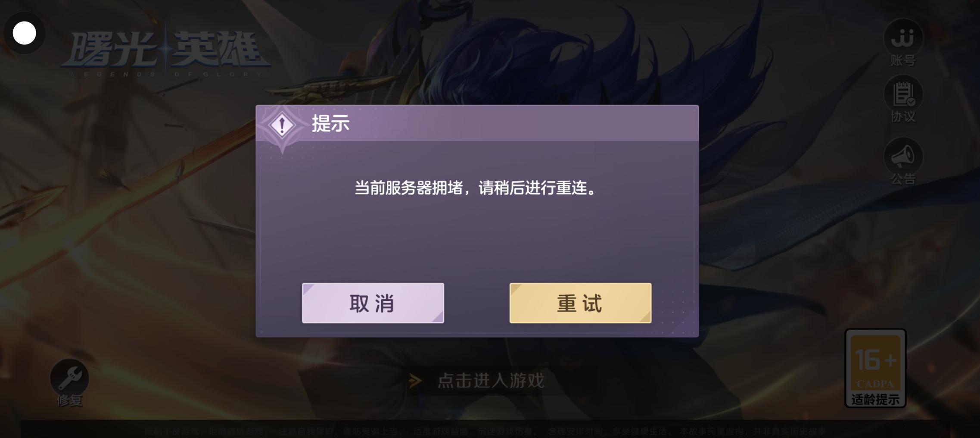Open the 公告 megaphone announcement icon
Image resolution: width=980 pixels, height=438 pixels.
point(903,156)
